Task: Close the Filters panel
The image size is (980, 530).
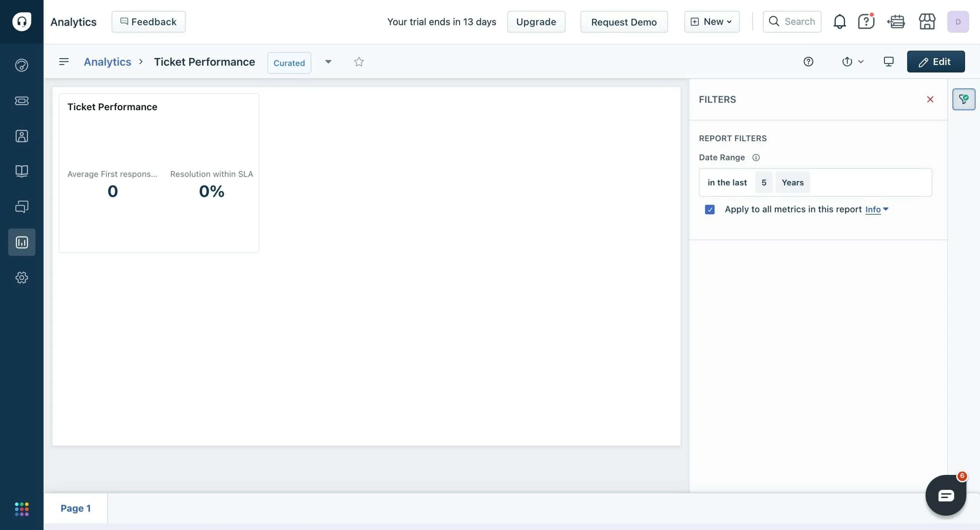Action: click(x=930, y=99)
